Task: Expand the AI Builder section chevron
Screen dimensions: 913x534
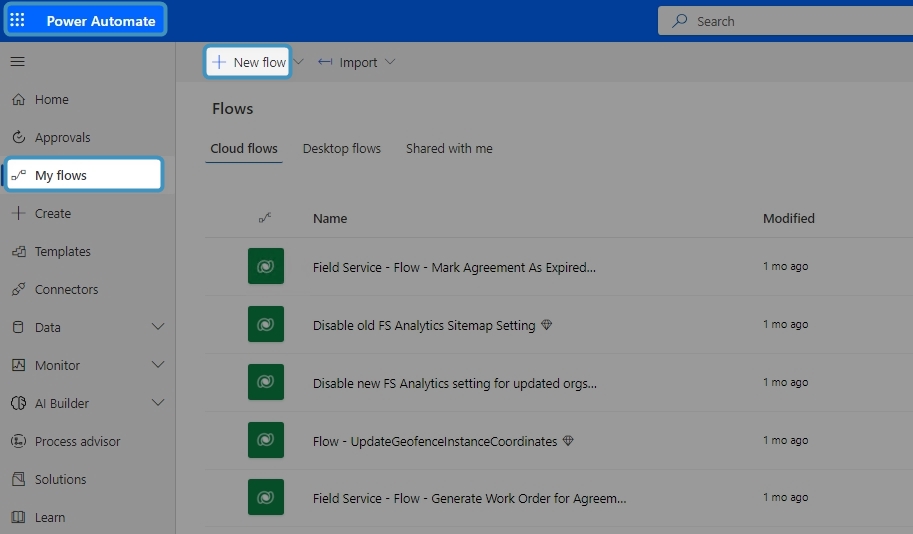Action: pos(158,402)
